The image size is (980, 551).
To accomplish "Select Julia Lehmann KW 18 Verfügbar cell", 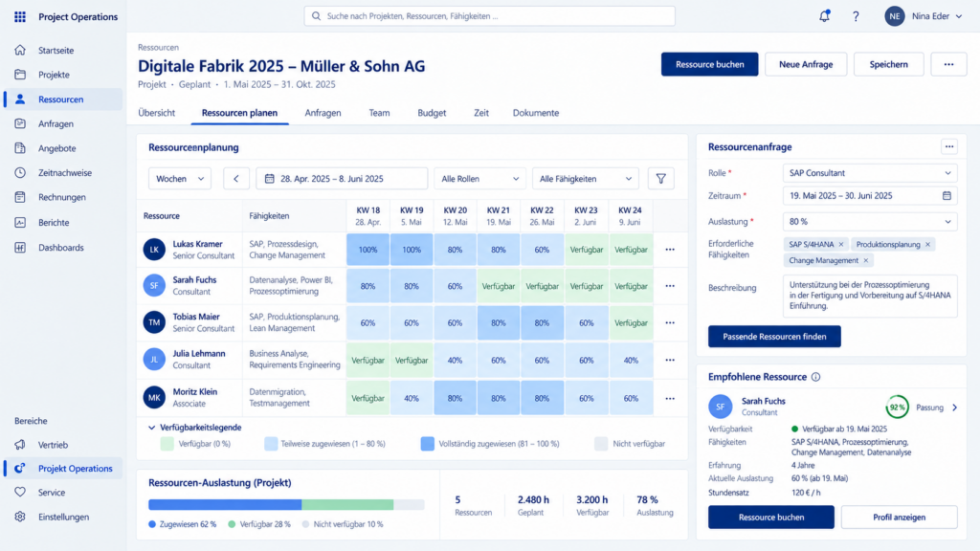I will point(368,361).
